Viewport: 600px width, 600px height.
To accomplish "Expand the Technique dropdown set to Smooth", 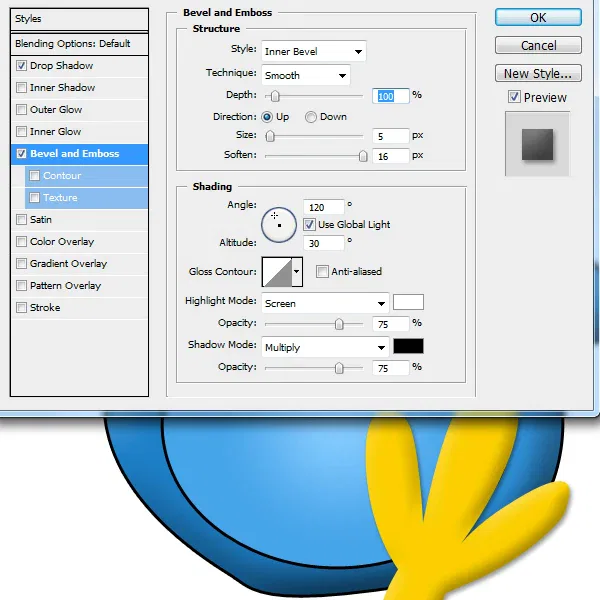I will (x=306, y=75).
